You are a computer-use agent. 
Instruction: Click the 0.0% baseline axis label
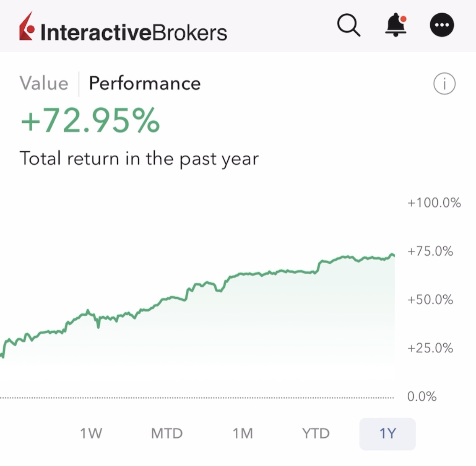click(421, 396)
